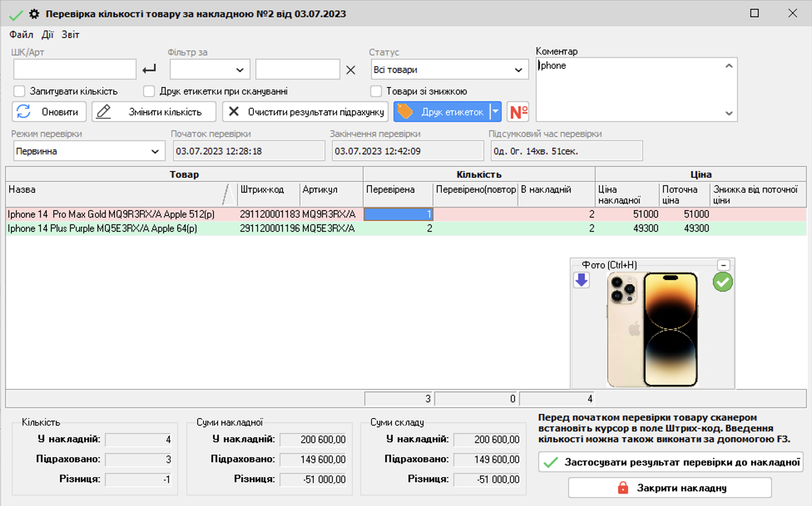812x506 pixels.
Task: Click Застосувати результат перевірки до накладної
Action: pos(671,462)
